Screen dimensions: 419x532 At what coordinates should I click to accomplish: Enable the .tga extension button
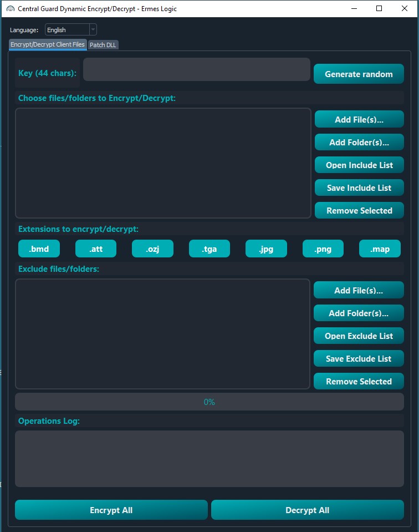[209, 249]
